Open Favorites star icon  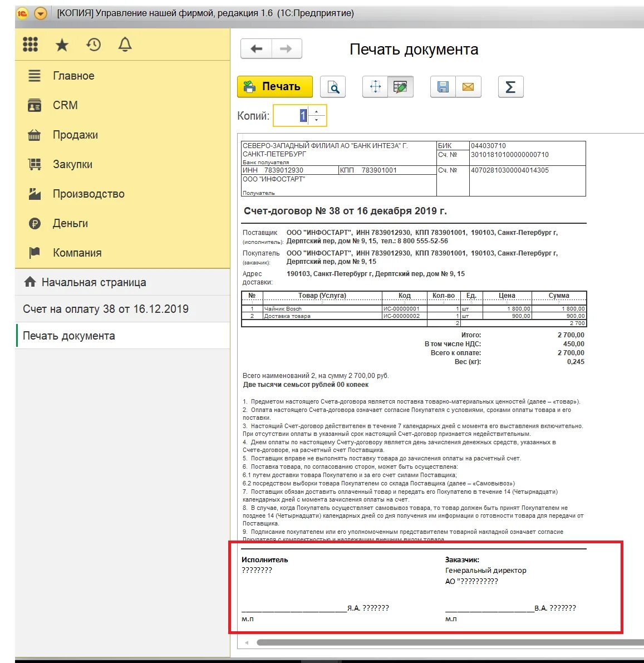tap(62, 45)
